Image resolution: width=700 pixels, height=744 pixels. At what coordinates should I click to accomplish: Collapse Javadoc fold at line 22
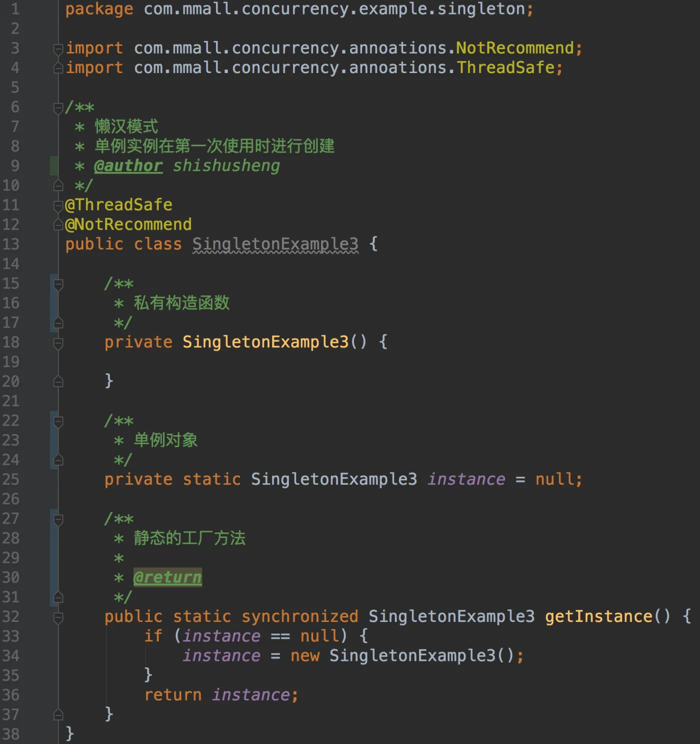(58, 421)
